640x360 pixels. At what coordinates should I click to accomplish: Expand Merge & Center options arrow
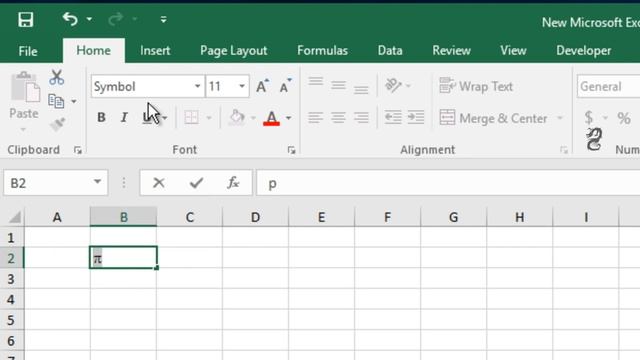pyautogui.click(x=560, y=118)
